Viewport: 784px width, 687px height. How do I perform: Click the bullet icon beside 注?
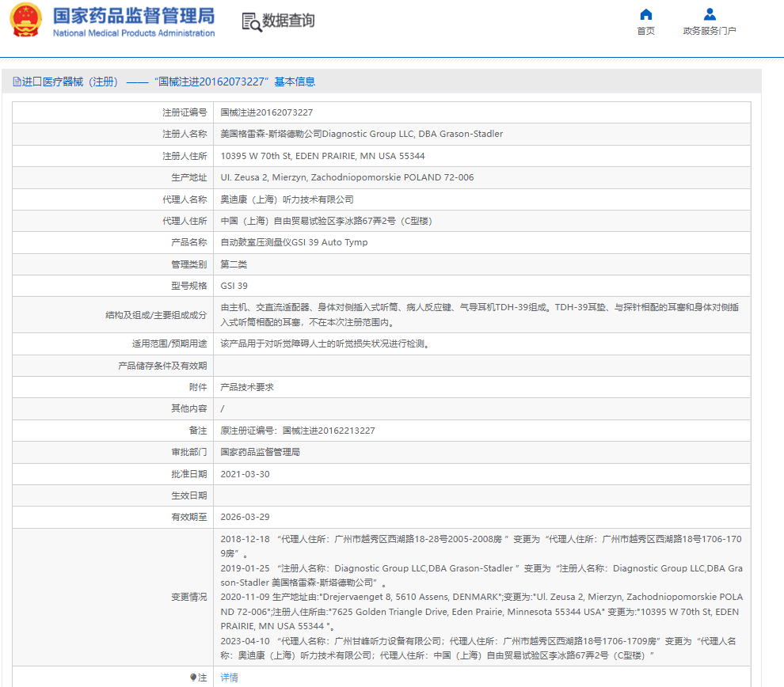tap(193, 678)
